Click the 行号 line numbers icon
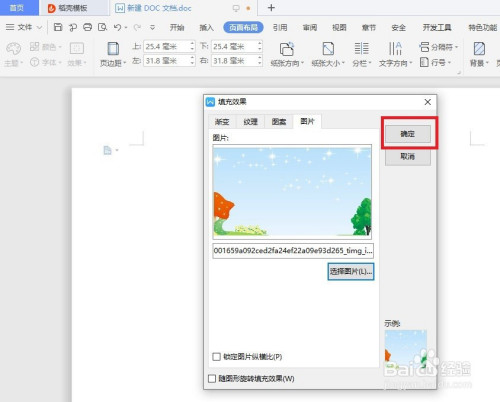Screen dimensions: 500x402 pos(424,62)
